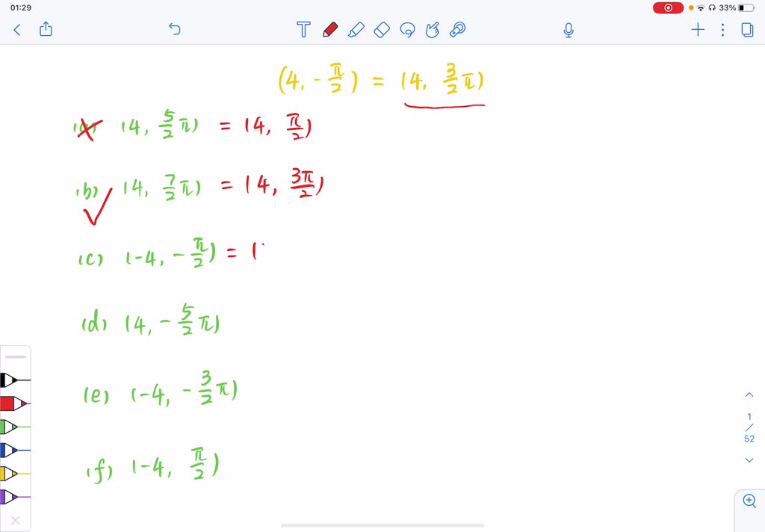Viewport: 765px width, 532px height.
Task: Tap the red screen recording indicator
Action: point(668,7)
